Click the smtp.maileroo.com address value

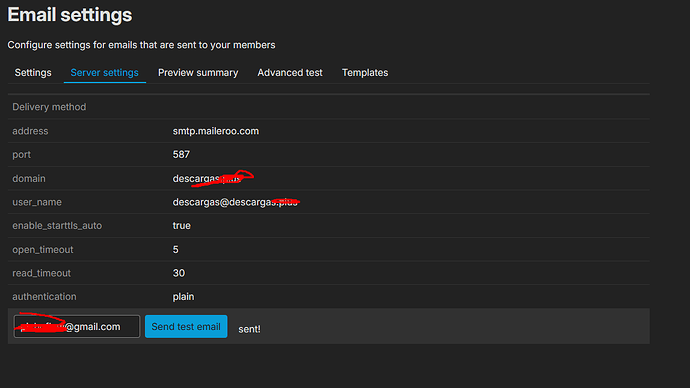(216, 131)
